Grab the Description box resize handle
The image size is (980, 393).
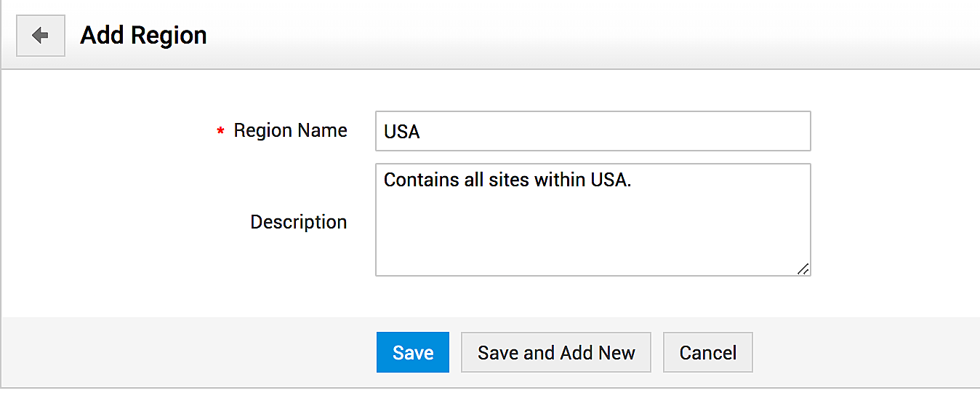[x=803, y=269]
